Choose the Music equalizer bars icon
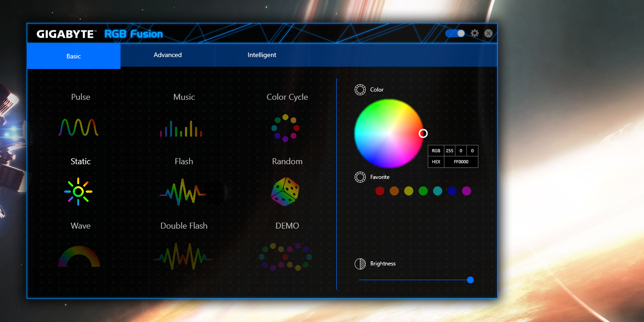Viewport: 644px width, 322px height. [x=181, y=128]
